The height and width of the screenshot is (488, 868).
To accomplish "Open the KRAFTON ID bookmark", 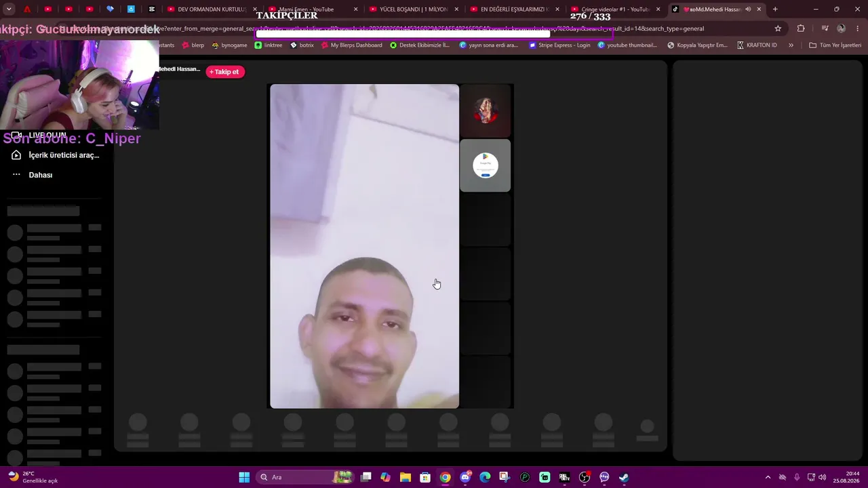I will click(x=757, y=45).
